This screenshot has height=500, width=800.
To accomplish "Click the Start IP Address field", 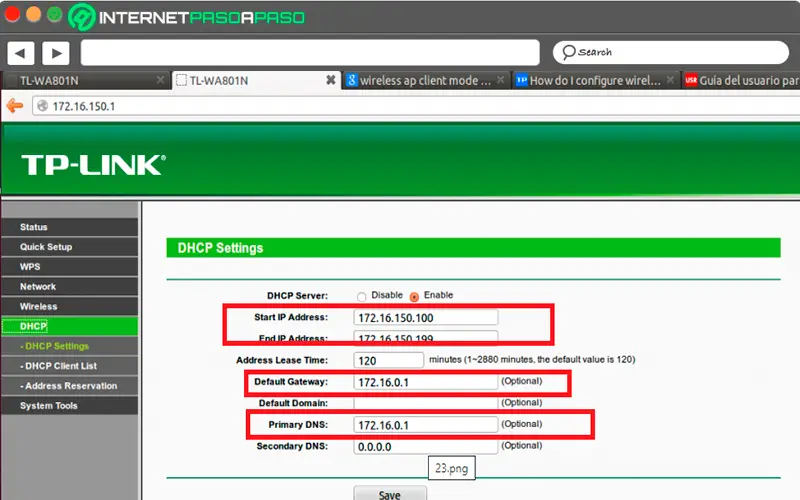I will tap(426, 317).
